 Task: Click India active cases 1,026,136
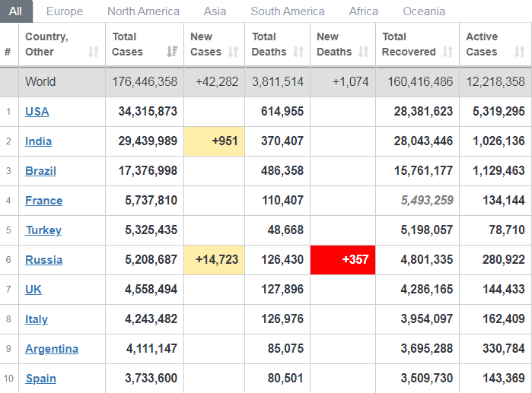[x=499, y=141]
